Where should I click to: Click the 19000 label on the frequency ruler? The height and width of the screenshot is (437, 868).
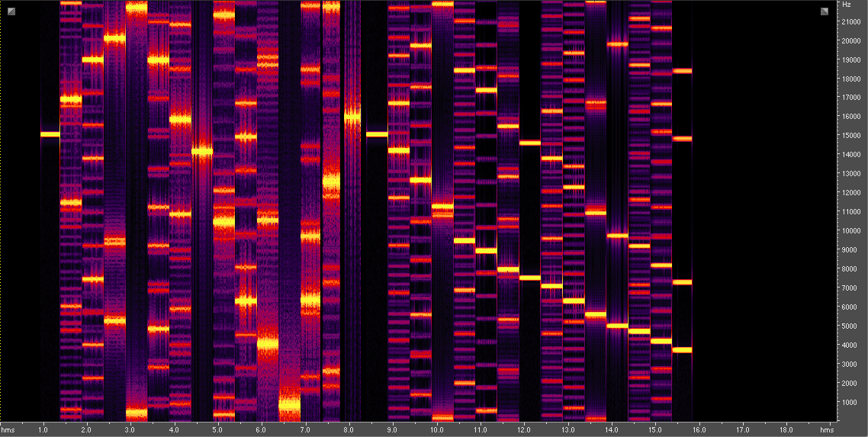[851, 59]
